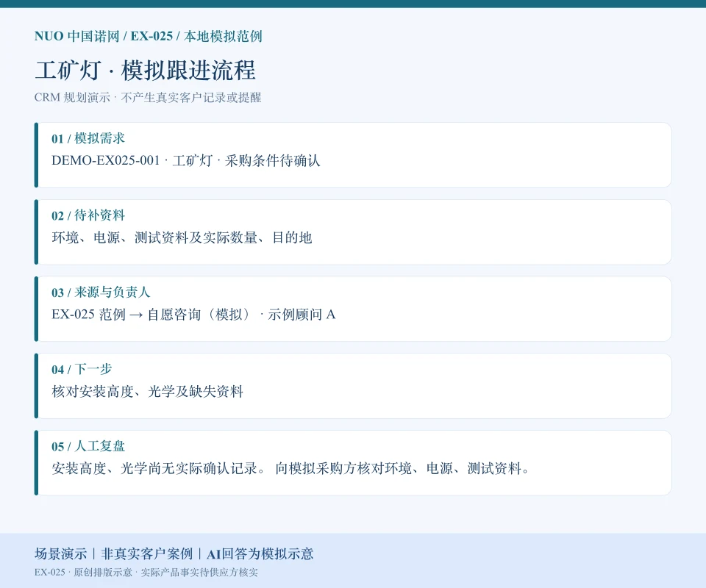Click footer note 'EX-025 · 原创排版示意 · 实际产品事实待供应方核实'

tap(146, 573)
